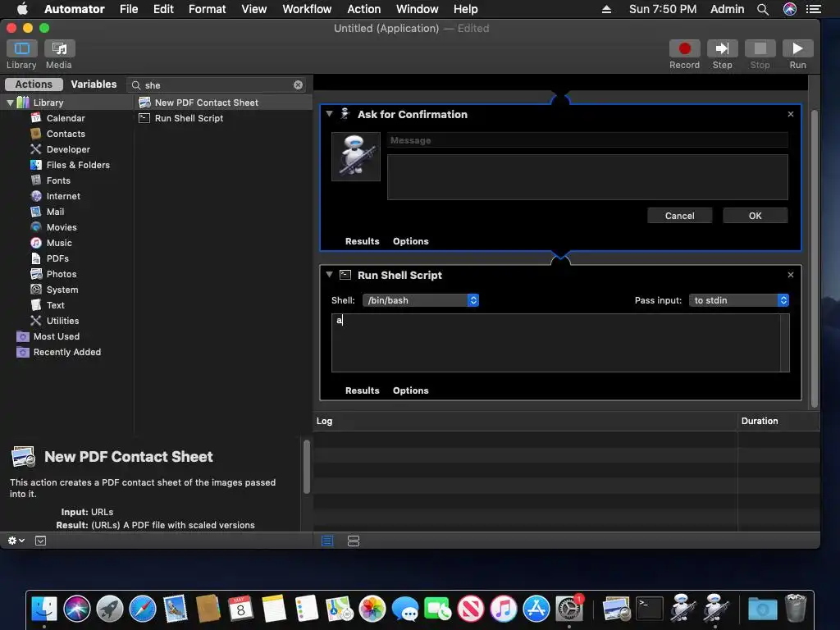The height and width of the screenshot is (630, 840).
Task: Click the workflow vertical scrollbar
Action: [x=815, y=258]
